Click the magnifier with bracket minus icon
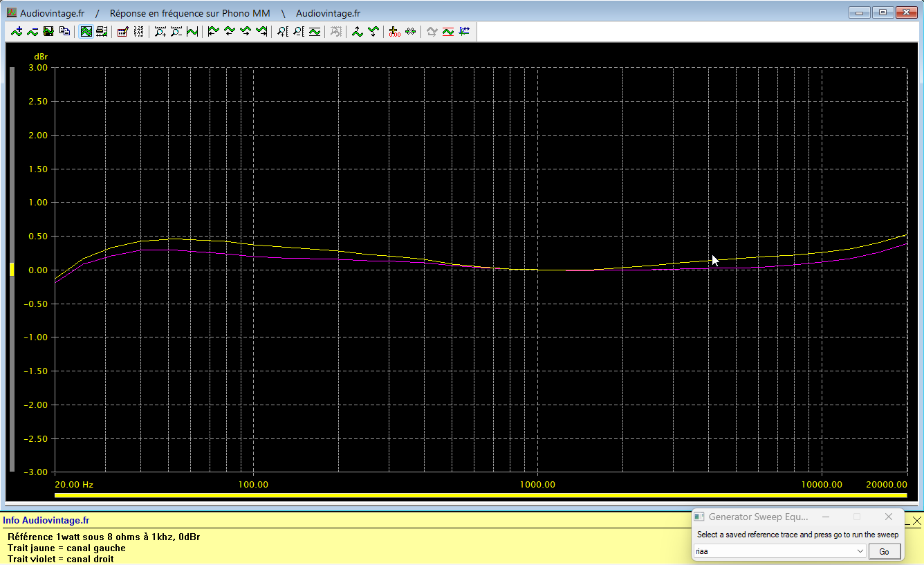The height and width of the screenshot is (565, 924). tap(298, 31)
